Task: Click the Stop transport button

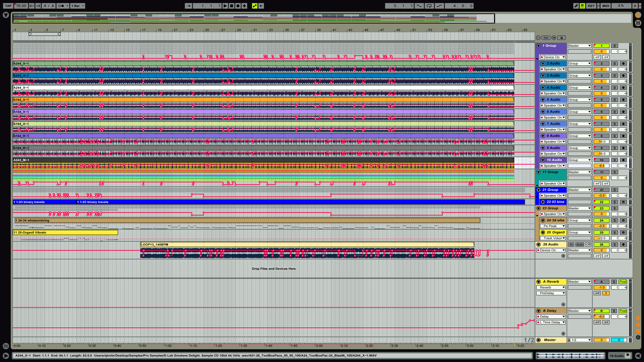Action: point(231,6)
